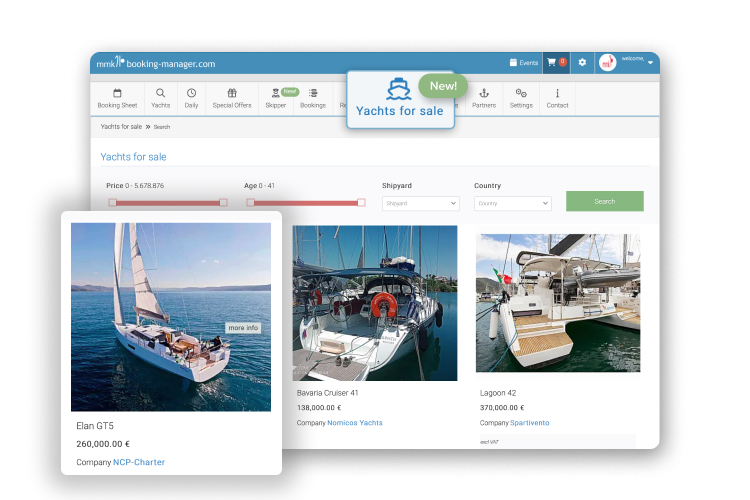750x500 pixels.
Task: Select the Skipper icon
Action: pyautogui.click(x=275, y=94)
